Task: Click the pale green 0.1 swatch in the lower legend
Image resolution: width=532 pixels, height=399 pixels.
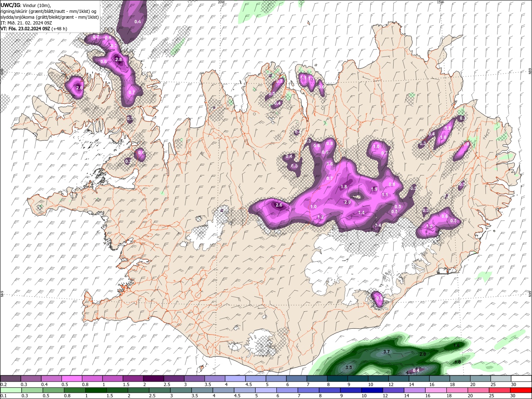Action: coord(11,390)
